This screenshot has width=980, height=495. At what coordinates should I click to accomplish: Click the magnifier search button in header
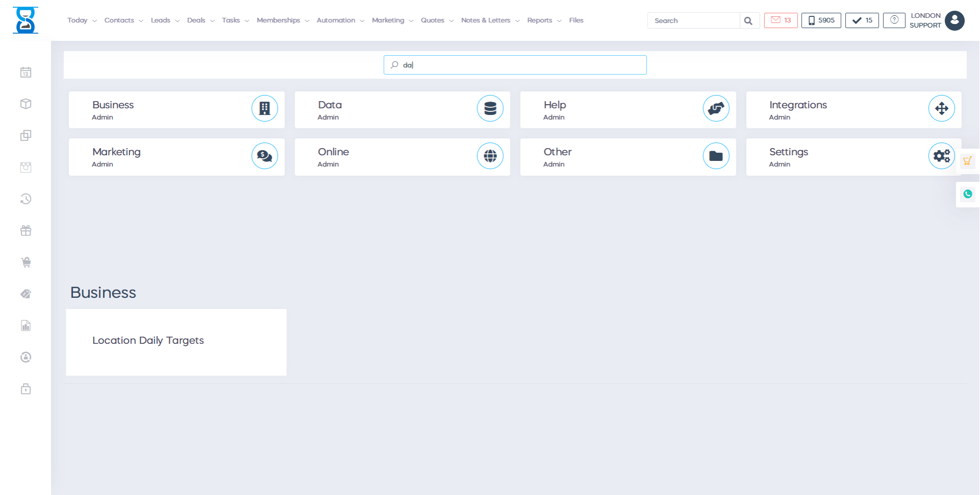(748, 21)
